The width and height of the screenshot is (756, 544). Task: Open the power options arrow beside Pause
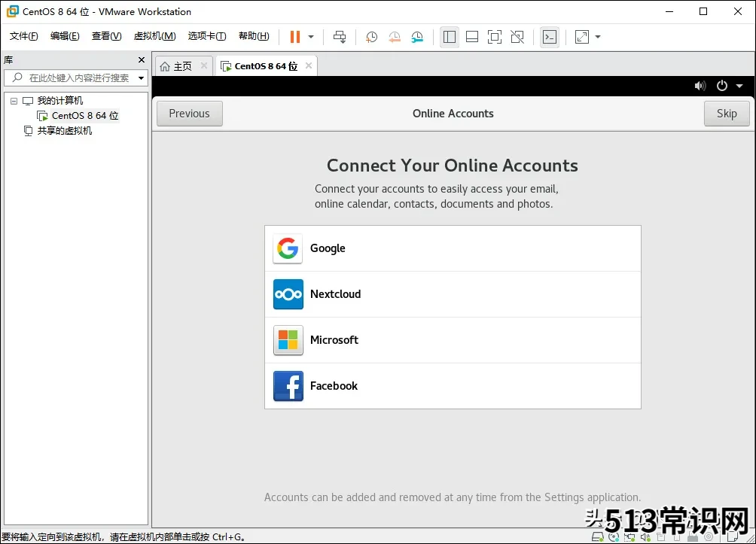point(311,37)
